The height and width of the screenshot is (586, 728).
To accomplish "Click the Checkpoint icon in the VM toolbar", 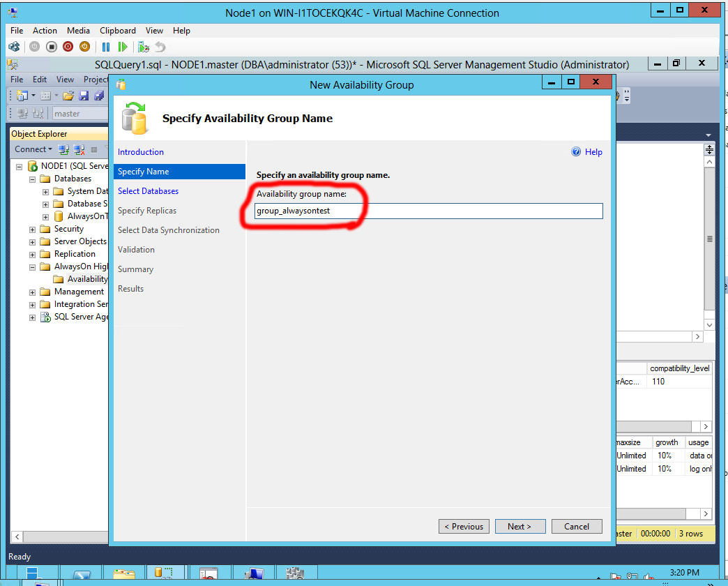I will point(143,47).
